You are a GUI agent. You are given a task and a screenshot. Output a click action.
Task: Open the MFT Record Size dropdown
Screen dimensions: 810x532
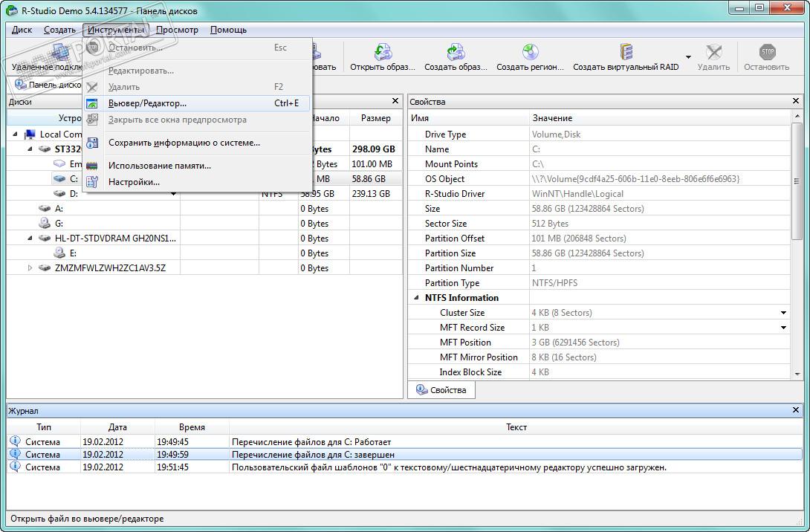click(x=783, y=328)
